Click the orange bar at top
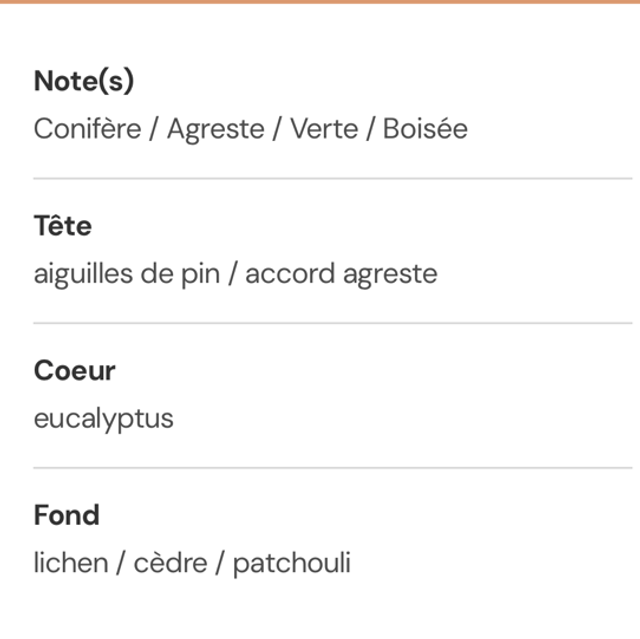The width and height of the screenshot is (640, 639). tap(320, 2)
